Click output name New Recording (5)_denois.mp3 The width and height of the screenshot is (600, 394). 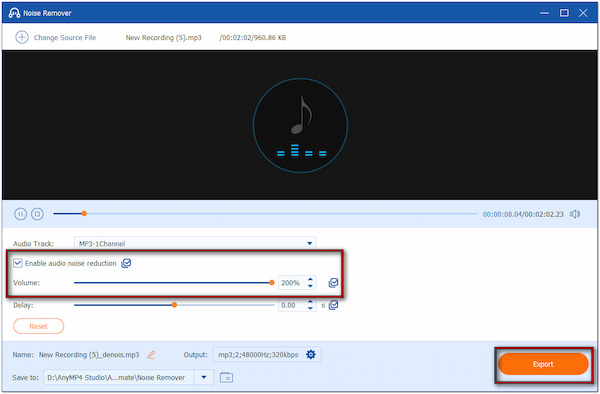[89, 355]
